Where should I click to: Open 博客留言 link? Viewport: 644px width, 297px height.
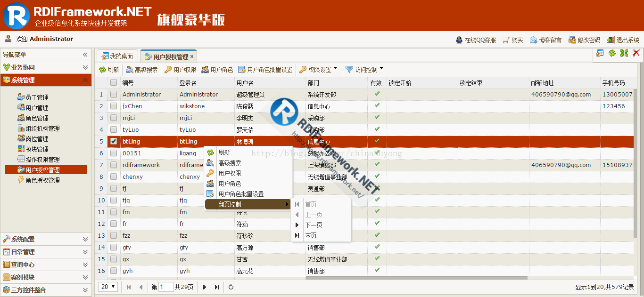click(545, 40)
